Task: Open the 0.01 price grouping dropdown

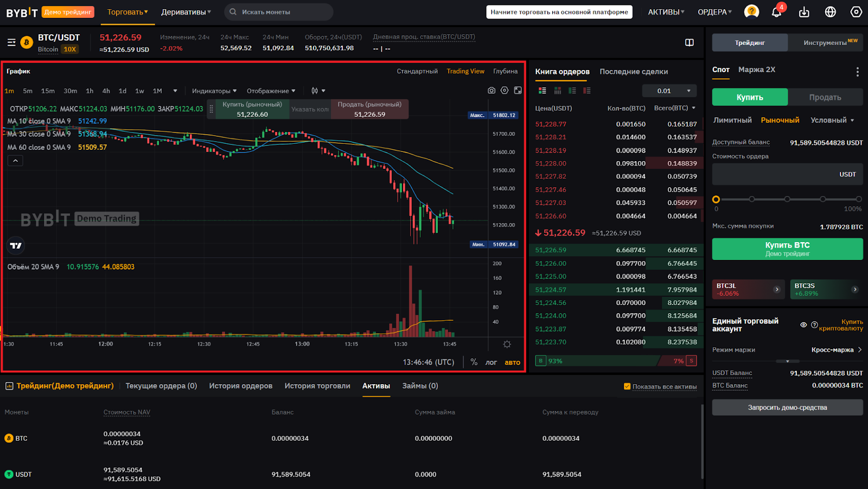Action: [669, 91]
